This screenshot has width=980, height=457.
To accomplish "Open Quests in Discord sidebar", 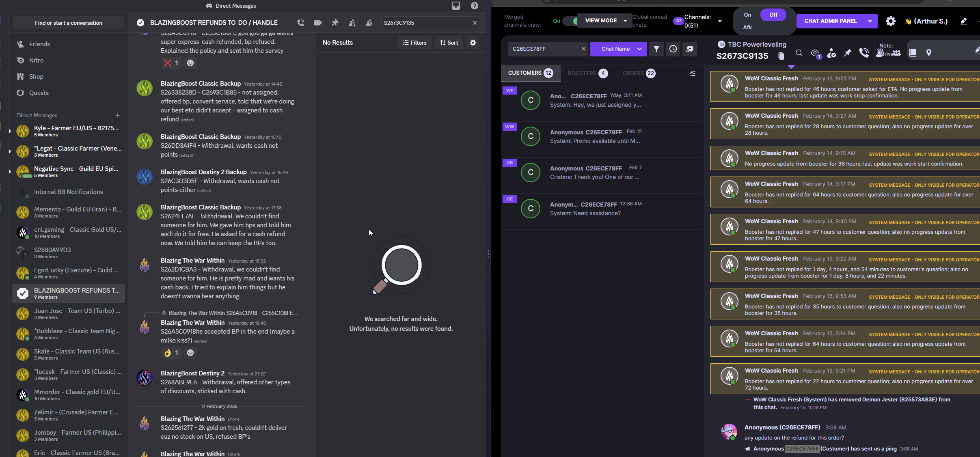I will [69, 93].
